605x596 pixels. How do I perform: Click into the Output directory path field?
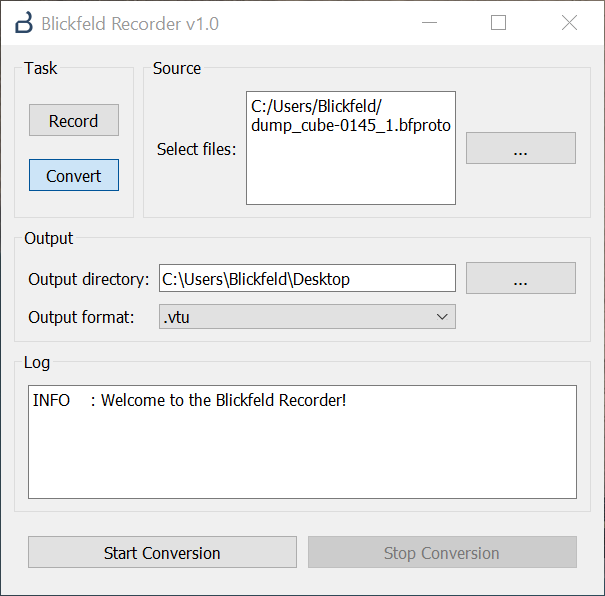[x=306, y=279]
